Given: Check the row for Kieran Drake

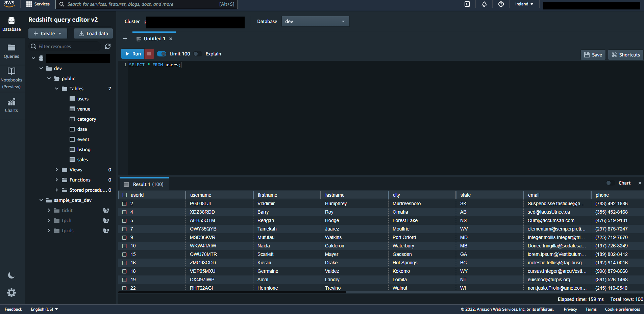Looking at the screenshot, I should click(x=124, y=263).
